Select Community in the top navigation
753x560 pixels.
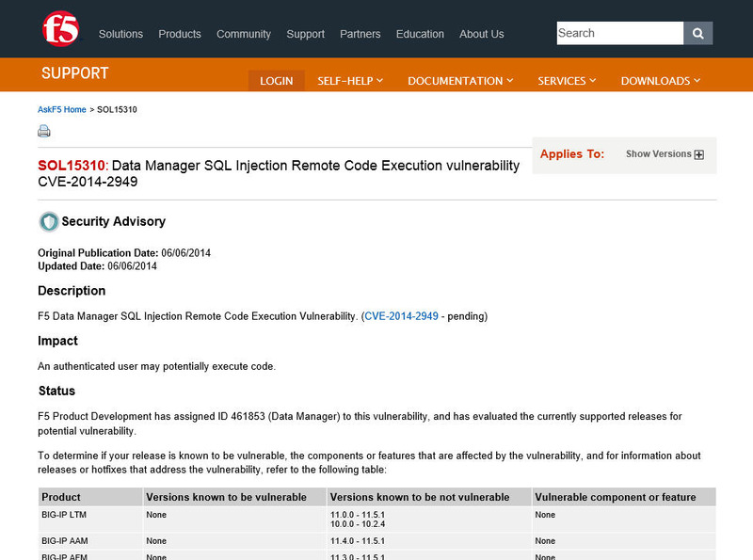click(244, 34)
